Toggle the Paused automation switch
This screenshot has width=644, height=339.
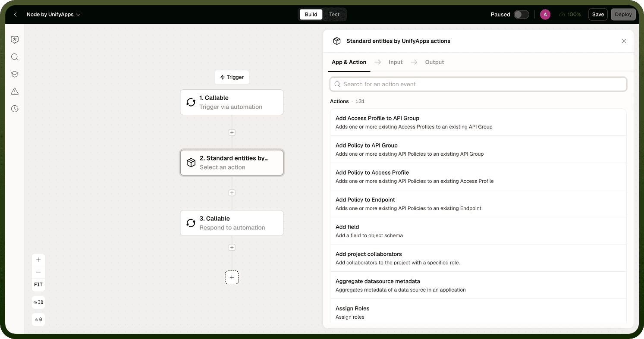(521, 15)
